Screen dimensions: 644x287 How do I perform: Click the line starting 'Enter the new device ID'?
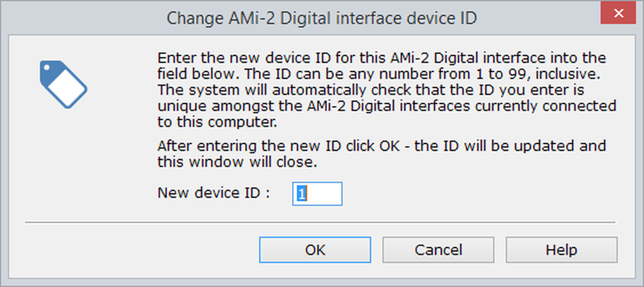381,58
